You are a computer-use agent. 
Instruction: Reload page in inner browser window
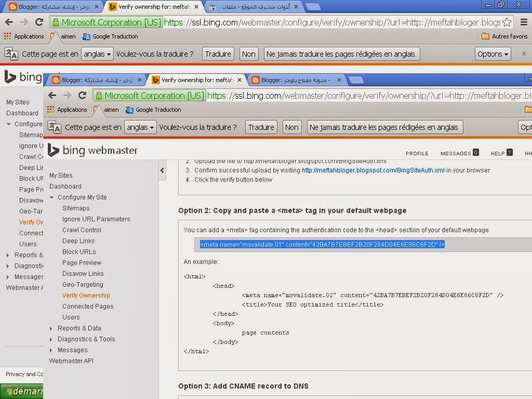tap(83, 96)
